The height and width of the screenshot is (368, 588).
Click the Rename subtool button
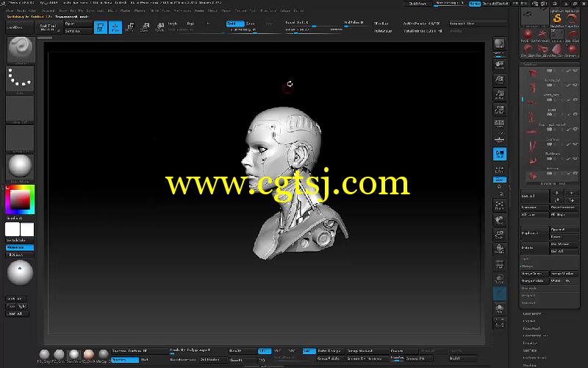(x=535, y=208)
